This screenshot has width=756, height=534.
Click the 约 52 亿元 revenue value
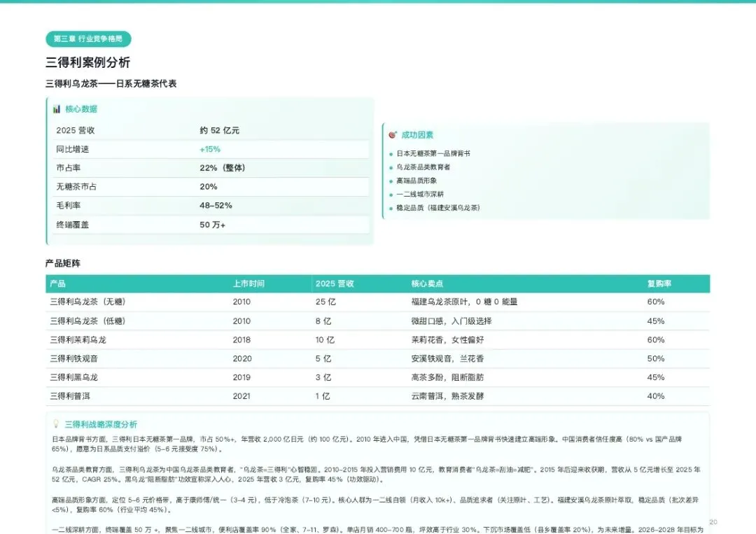[x=219, y=131]
